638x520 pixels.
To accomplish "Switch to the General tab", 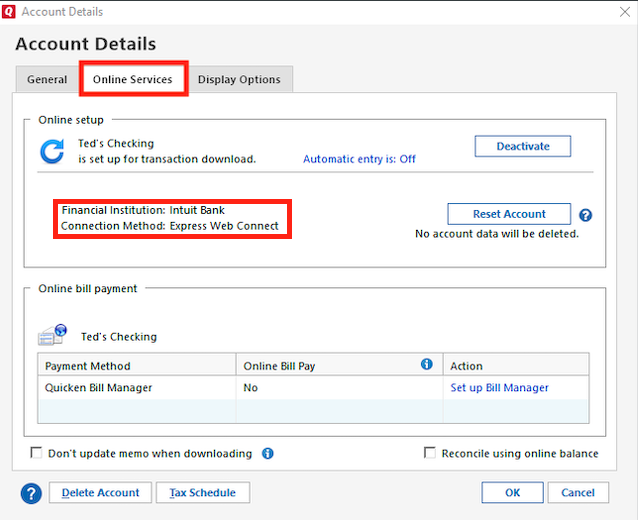I will [x=47, y=79].
